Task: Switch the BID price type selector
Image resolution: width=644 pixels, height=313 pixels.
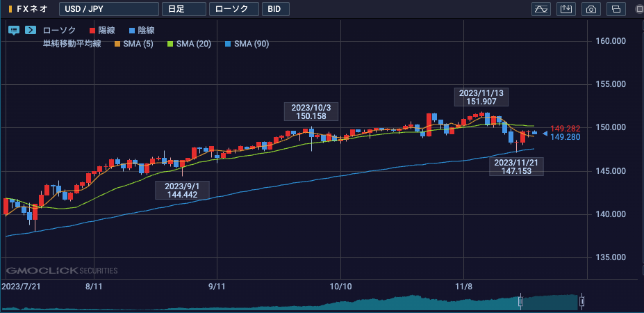Action: coord(276,9)
